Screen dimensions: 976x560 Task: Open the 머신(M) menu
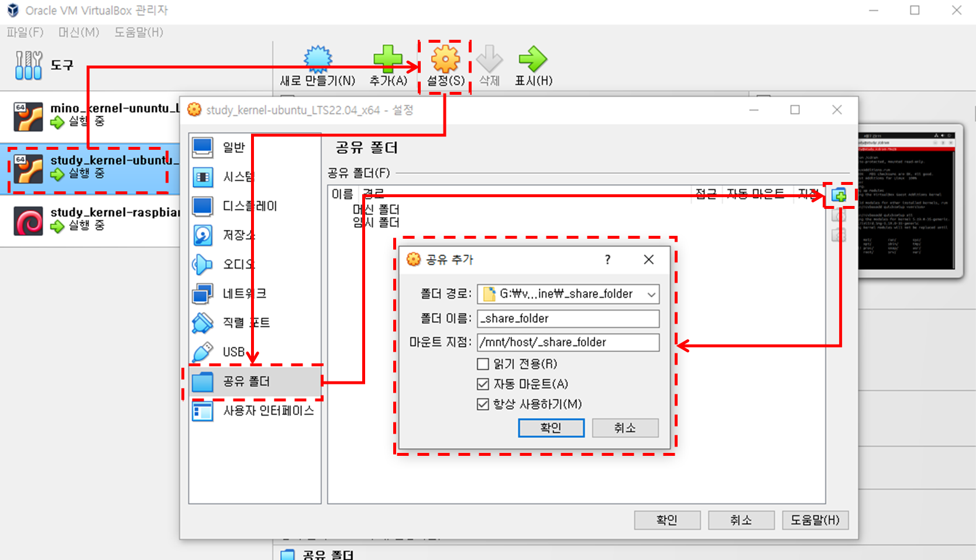78,33
